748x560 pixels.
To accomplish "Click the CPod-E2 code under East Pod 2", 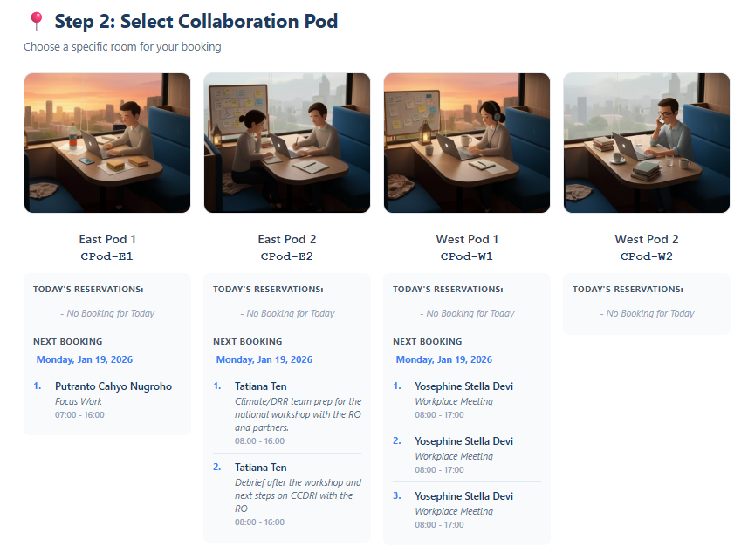I will coord(286,256).
